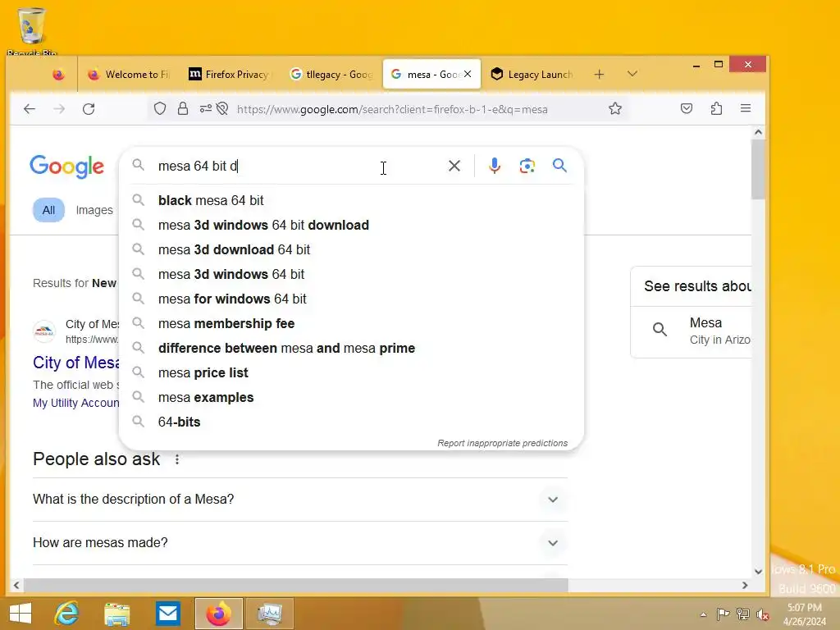This screenshot has width=840, height=630.
Task: Activate the Firefox taskbar button
Action: pyautogui.click(x=218, y=614)
